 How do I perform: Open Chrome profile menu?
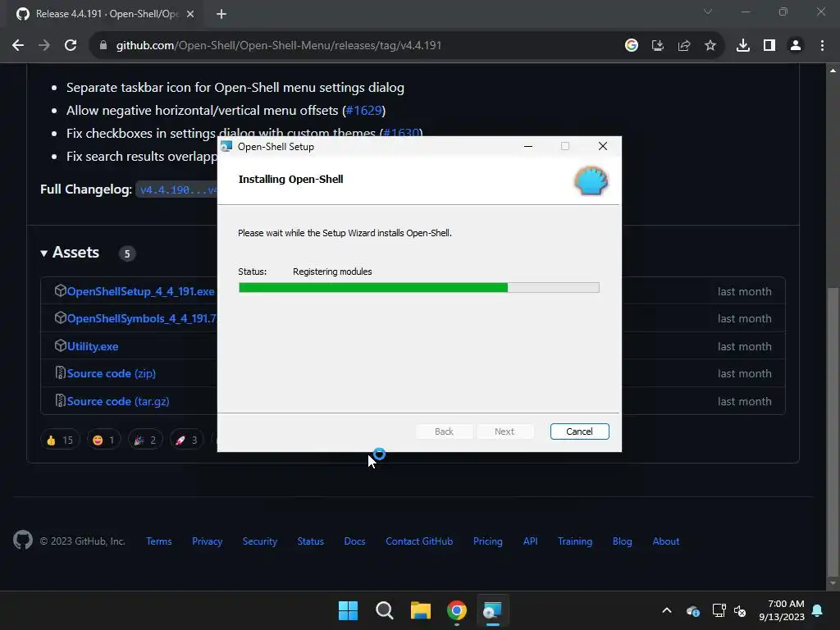pyautogui.click(x=796, y=46)
